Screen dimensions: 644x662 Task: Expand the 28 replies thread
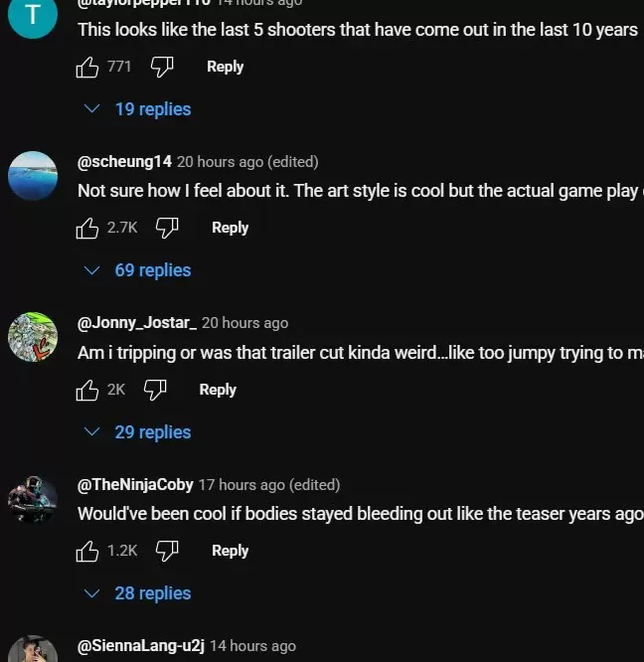[139, 593]
